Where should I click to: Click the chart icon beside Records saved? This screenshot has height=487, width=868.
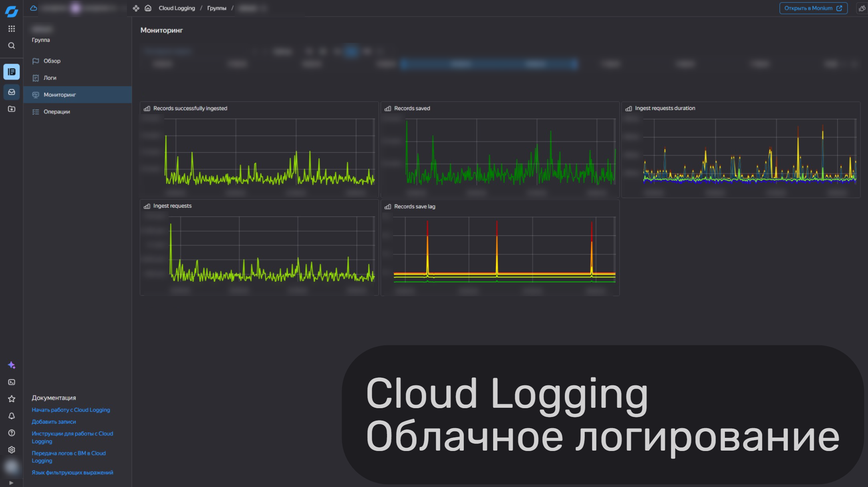tap(388, 108)
